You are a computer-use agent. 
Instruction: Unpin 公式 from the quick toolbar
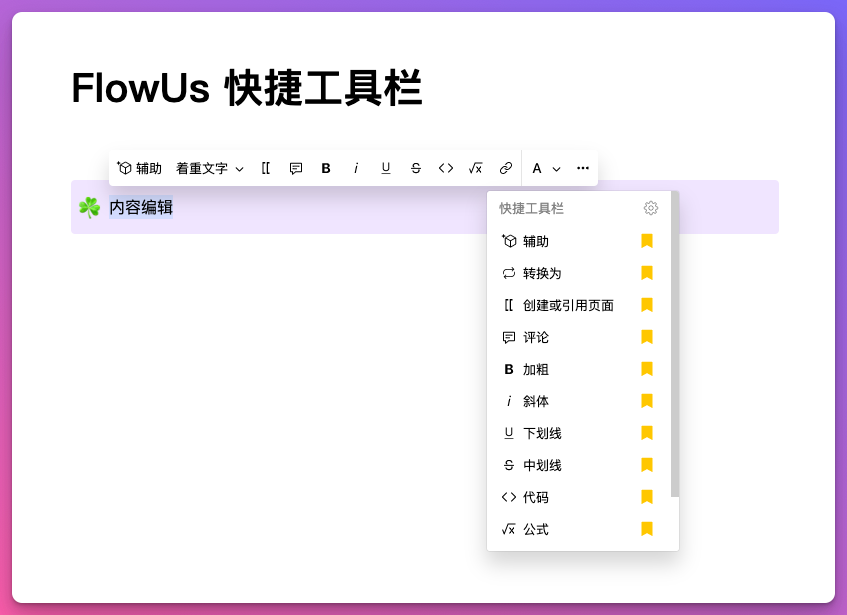tap(647, 529)
